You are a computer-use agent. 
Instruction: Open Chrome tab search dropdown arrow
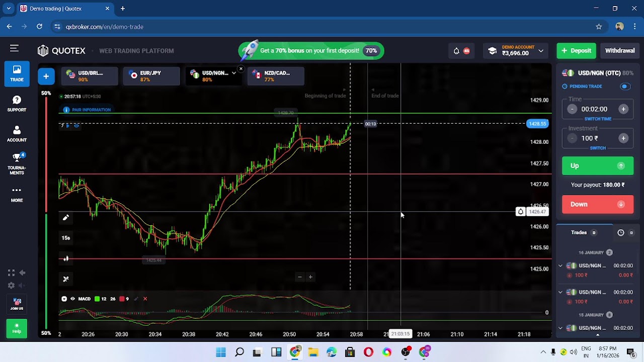click(9, 9)
